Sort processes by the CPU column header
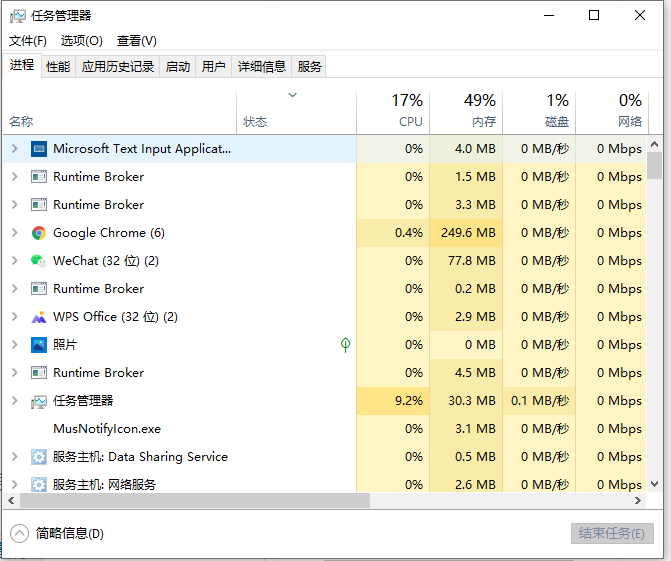Screen dimensions: 671x561 (392, 110)
